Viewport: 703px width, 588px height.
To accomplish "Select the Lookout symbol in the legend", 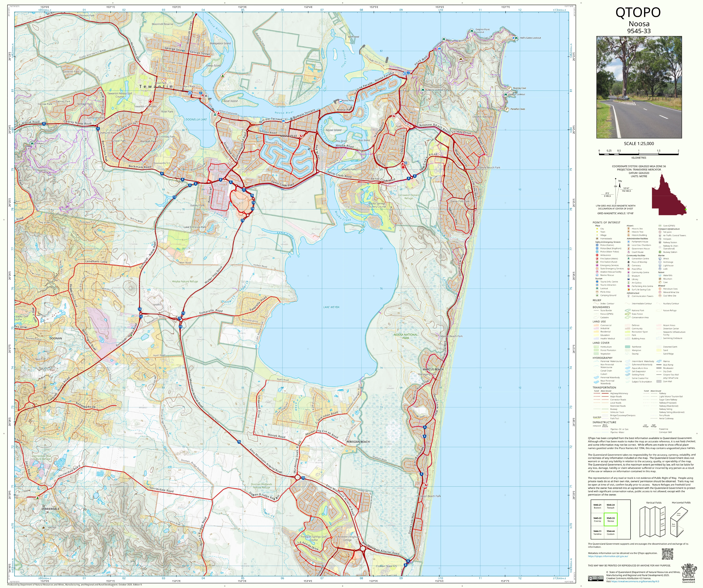I will click(597, 288).
